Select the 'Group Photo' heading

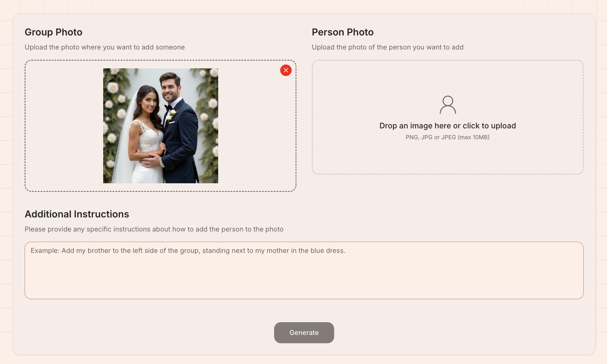pos(53,32)
